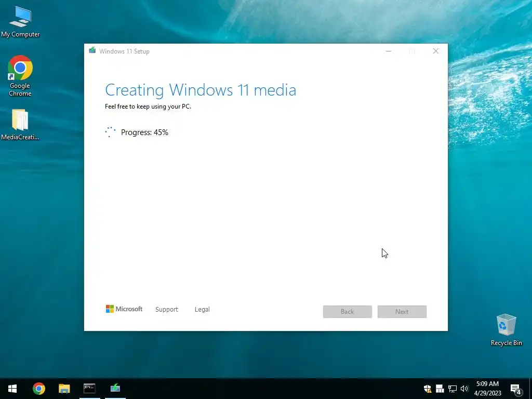Click the 'Progress: 45%' text

tap(144, 132)
